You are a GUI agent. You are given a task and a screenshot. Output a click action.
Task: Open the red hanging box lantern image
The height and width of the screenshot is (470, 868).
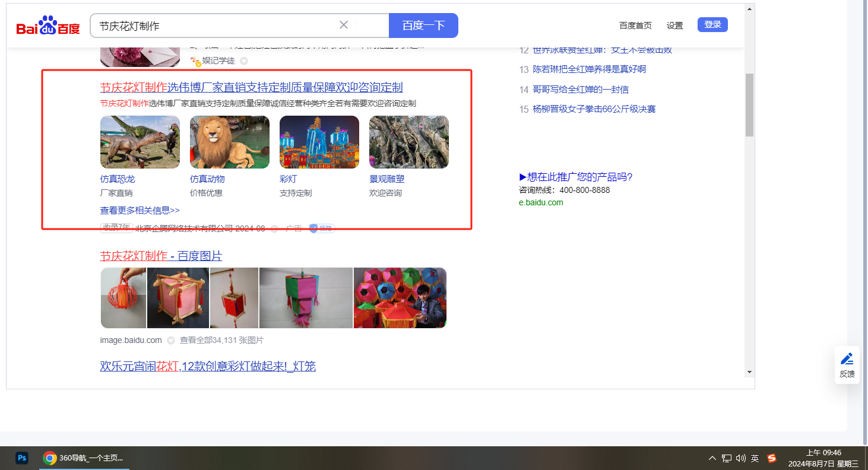(234, 298)
